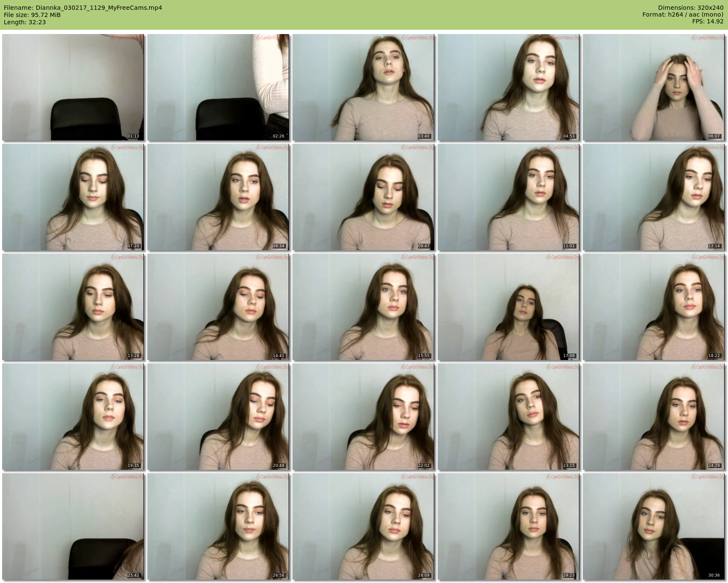The image size is (728, 583).
Task: Click the Dimensions 320x240 label
Action: [x=691, y=8]
